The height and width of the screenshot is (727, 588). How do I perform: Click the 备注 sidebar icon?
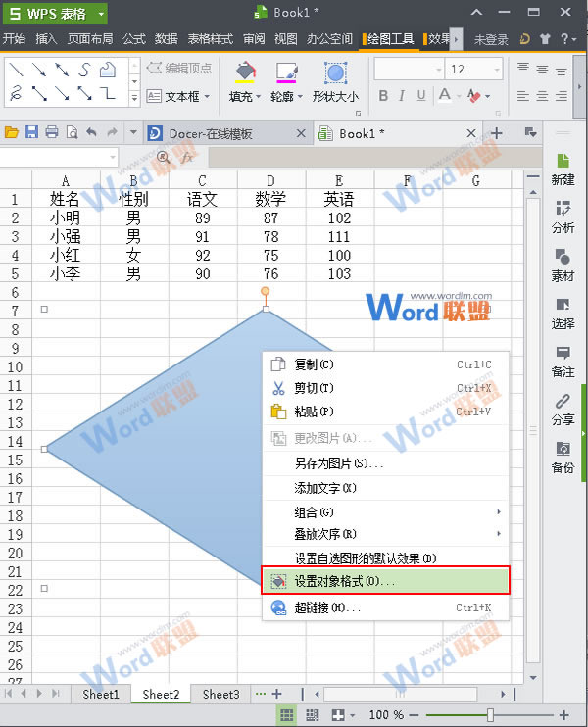[x=563, y=362]
